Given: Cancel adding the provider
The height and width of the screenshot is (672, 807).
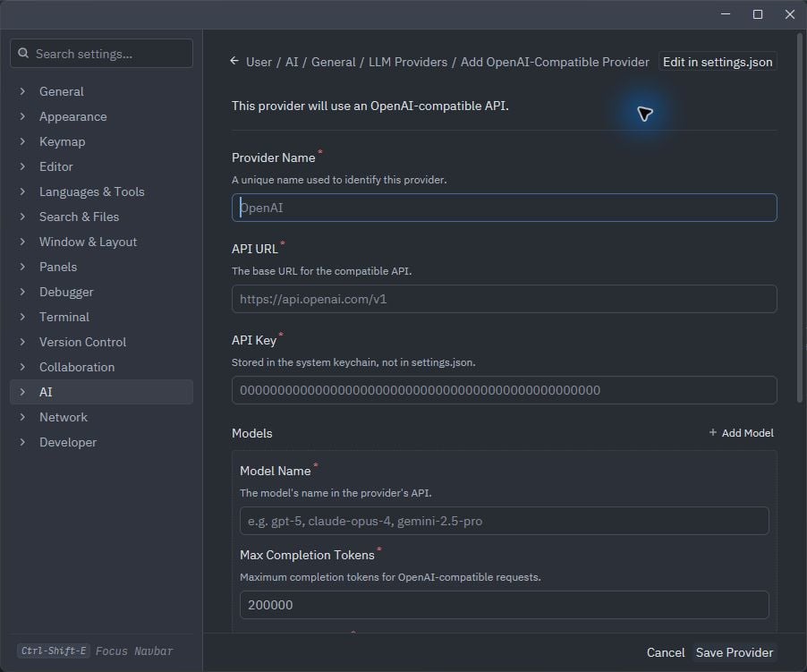Looking at the screenshot, I should (666, 652).
